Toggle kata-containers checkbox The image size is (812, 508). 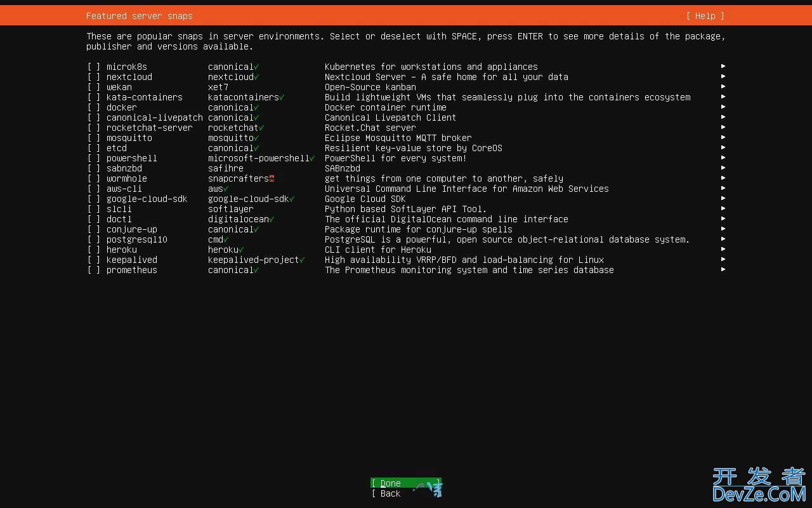coord(94,97)
